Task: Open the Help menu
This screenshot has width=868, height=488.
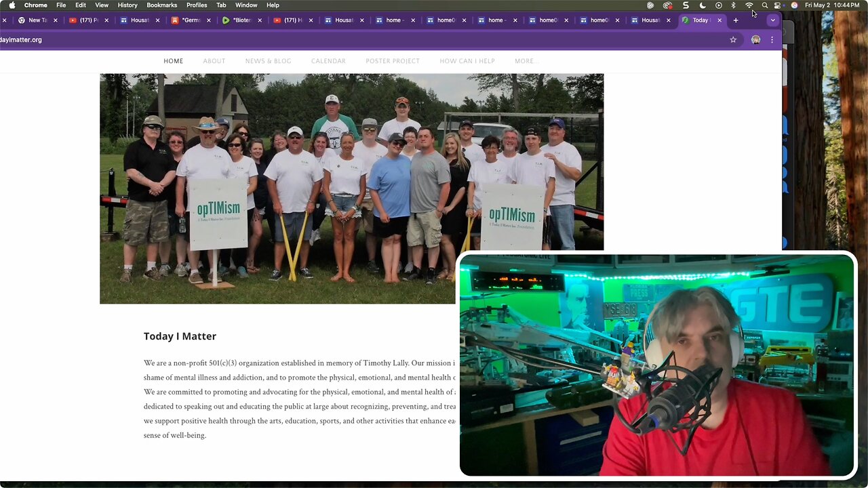Action: pyautogui.click(x=273, y=5)
